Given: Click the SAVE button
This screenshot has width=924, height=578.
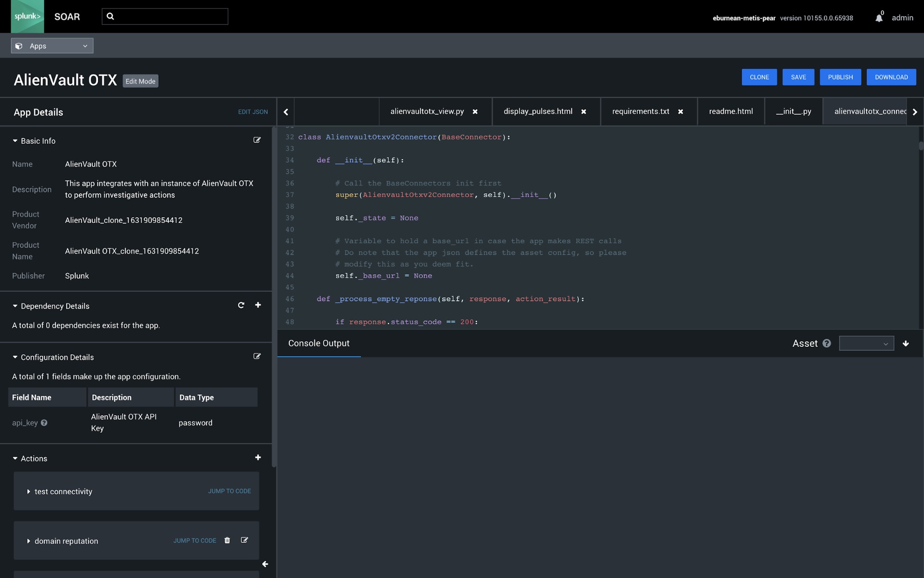Looking at the screenshot, I should (798, 77).
